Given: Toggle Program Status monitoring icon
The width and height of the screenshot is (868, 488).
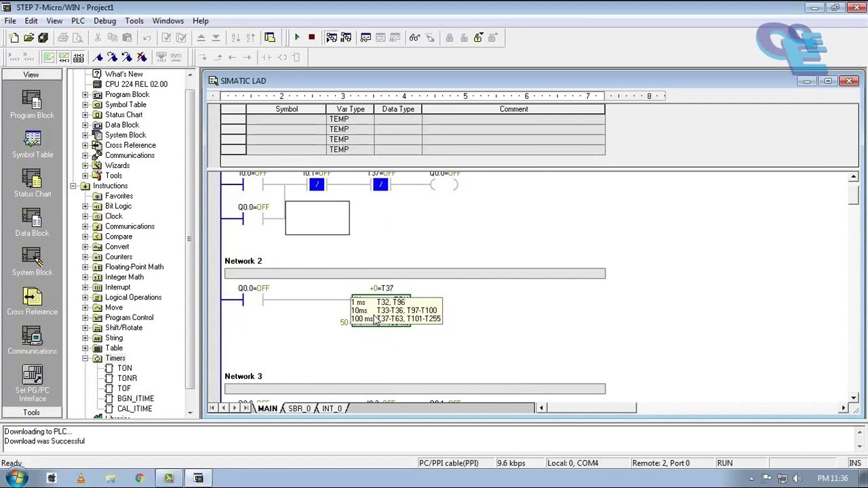Looking at the screenshot, I should click(x=332, y=38).
